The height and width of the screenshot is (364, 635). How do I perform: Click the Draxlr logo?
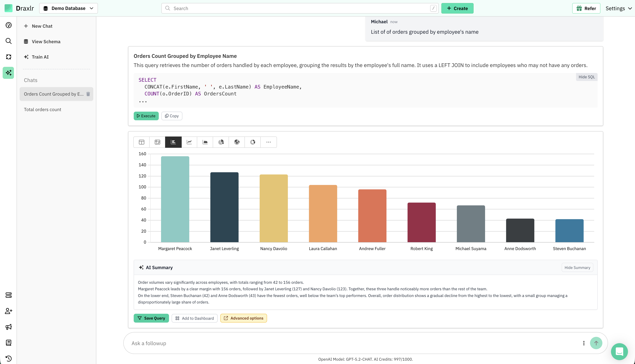[x=19, y=8]
